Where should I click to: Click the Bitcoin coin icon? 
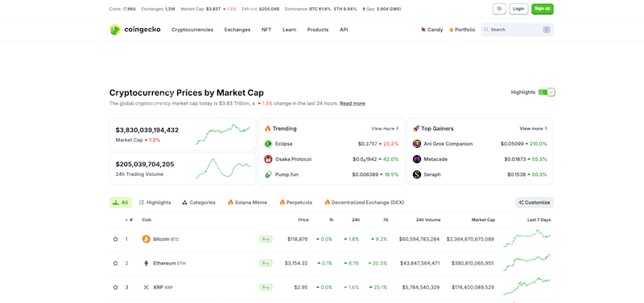tap(146, 239)
